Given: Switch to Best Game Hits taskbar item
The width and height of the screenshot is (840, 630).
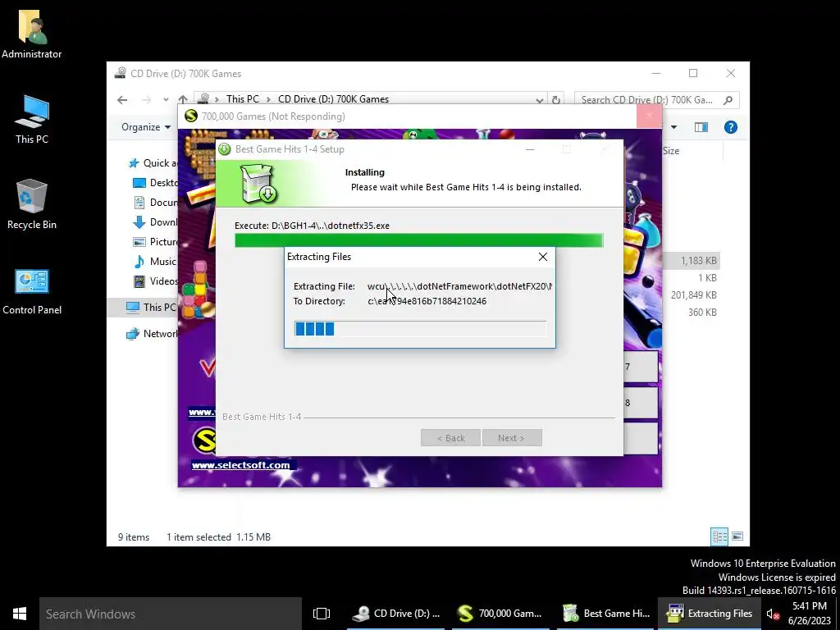Looking at the screenshot, I should coord(605,614).
